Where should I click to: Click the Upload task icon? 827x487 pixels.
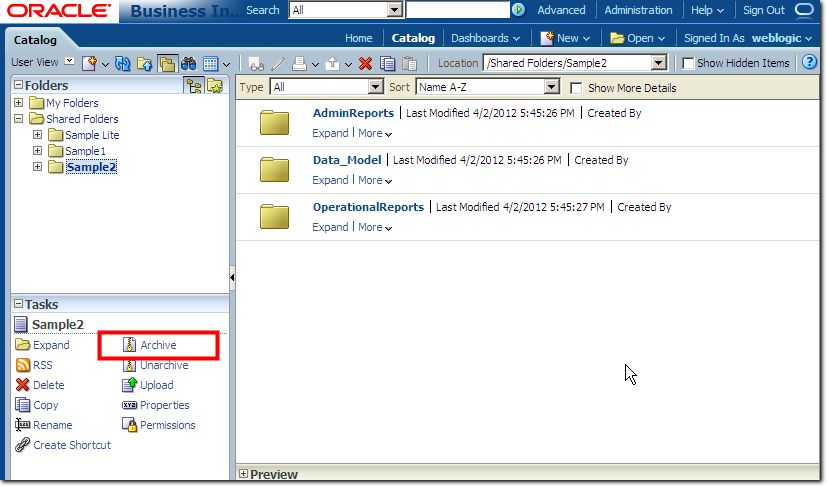click(x=129, y=385)
